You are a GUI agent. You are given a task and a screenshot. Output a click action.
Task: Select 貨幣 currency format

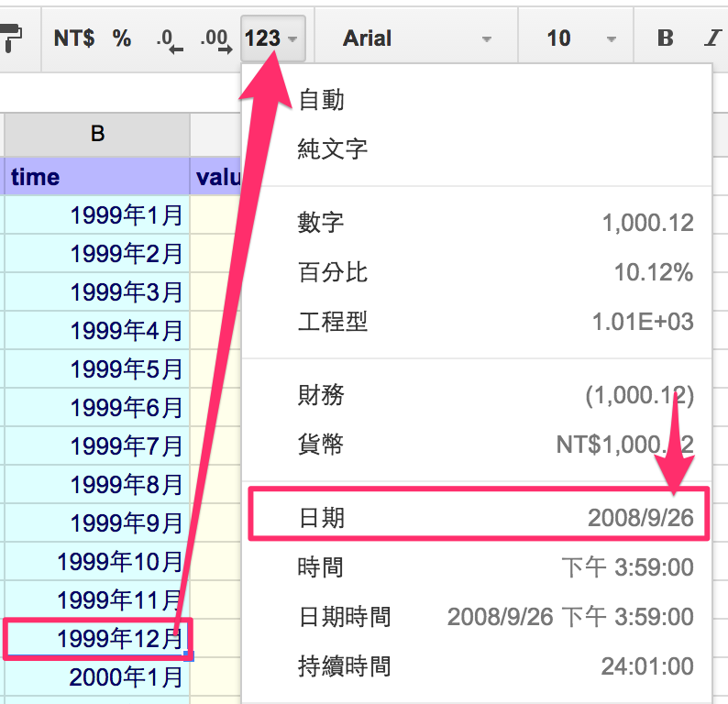(x=477, y=445)
